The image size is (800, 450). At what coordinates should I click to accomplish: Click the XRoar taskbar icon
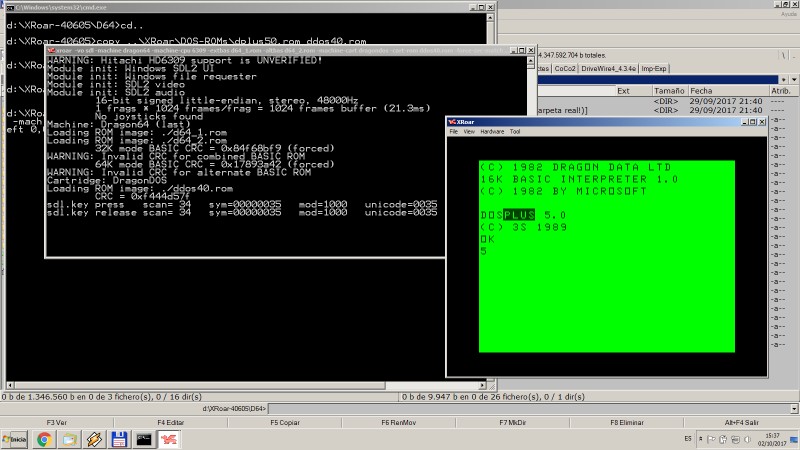(170, 439)
